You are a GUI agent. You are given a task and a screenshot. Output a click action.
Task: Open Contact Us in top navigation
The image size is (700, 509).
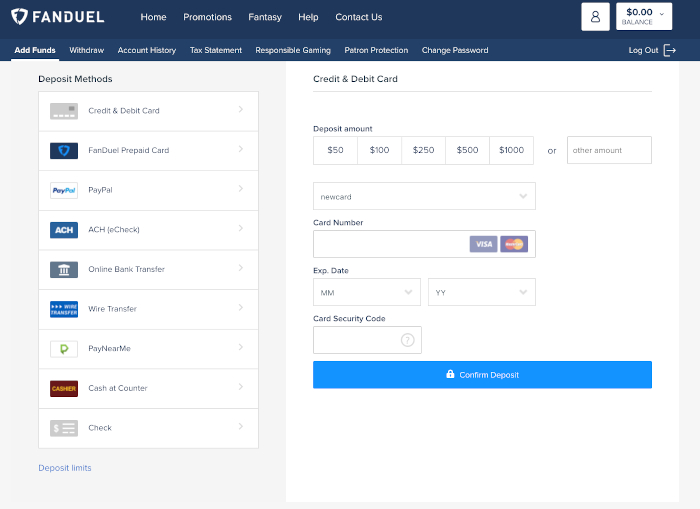[x=358, y=17]
